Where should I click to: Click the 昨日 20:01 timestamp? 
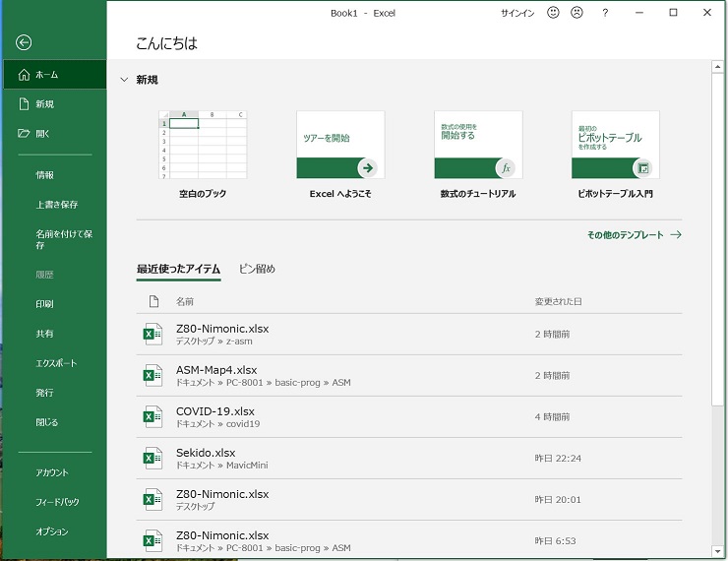pos(558,499)
